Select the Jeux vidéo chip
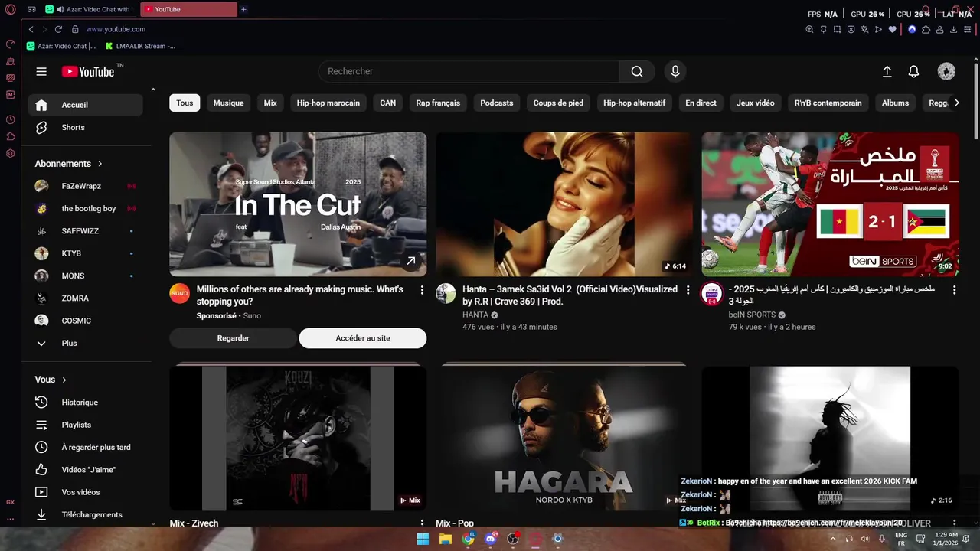Image resolution: width=980 pixels, height=551 pixels. (755, 103)
